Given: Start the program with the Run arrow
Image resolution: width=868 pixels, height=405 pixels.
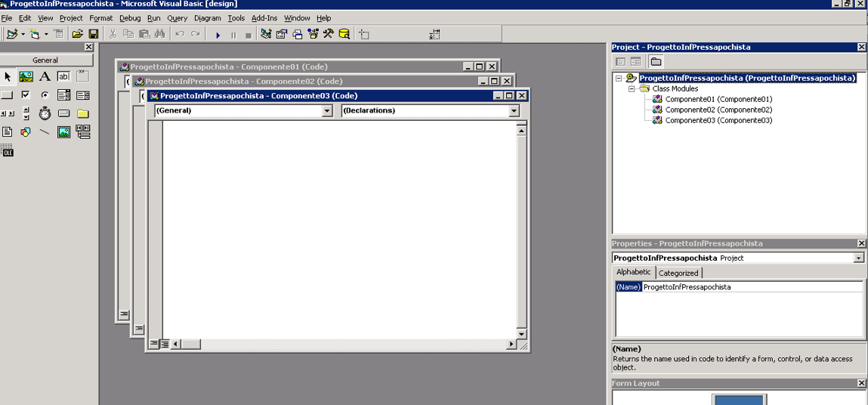Looking at the screenshot, I should (x=218, y=35).
